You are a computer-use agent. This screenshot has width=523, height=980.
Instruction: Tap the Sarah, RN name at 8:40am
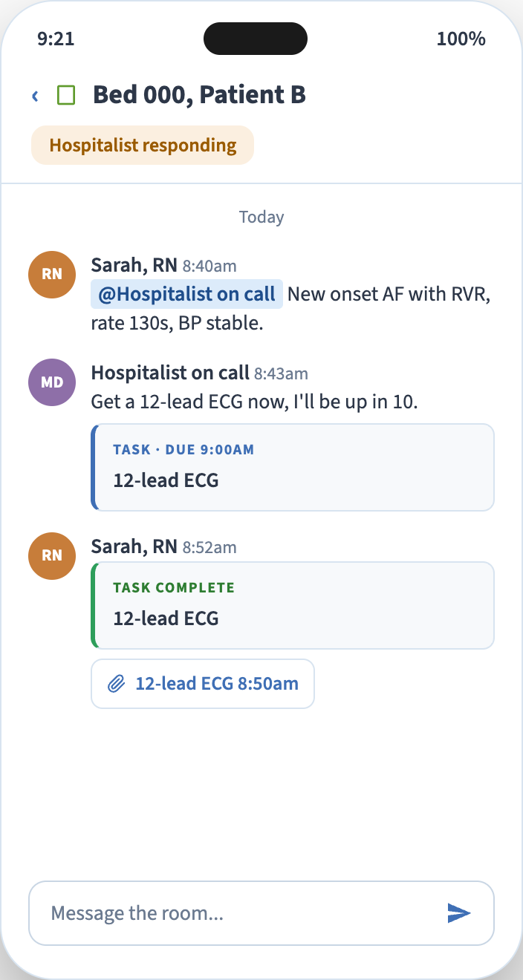pyautogui.click(x=134, y=265)
